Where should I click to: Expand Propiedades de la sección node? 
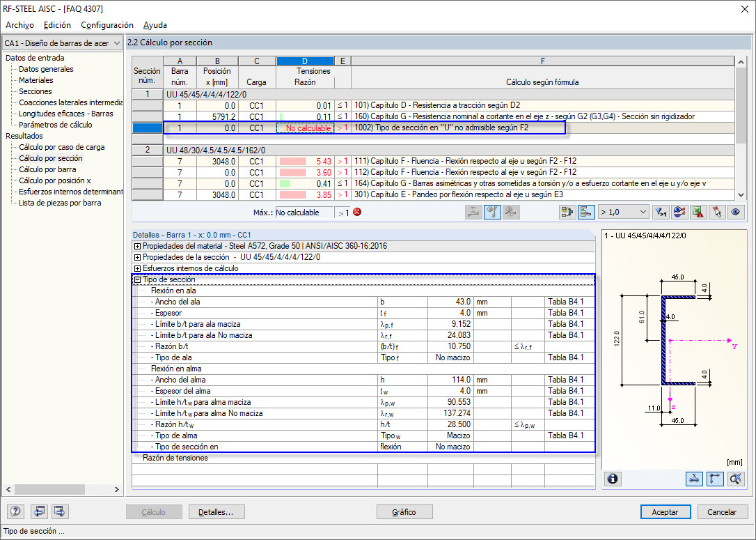coord(137,257)
